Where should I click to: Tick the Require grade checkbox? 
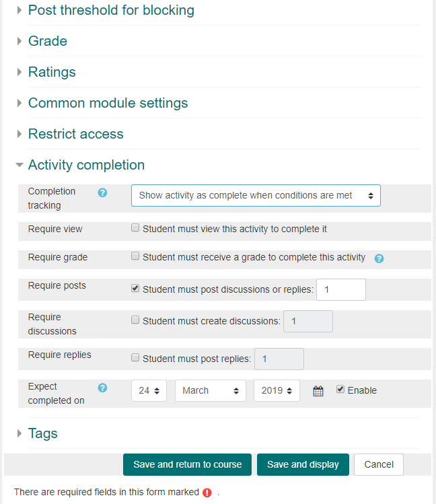(135, 256)
